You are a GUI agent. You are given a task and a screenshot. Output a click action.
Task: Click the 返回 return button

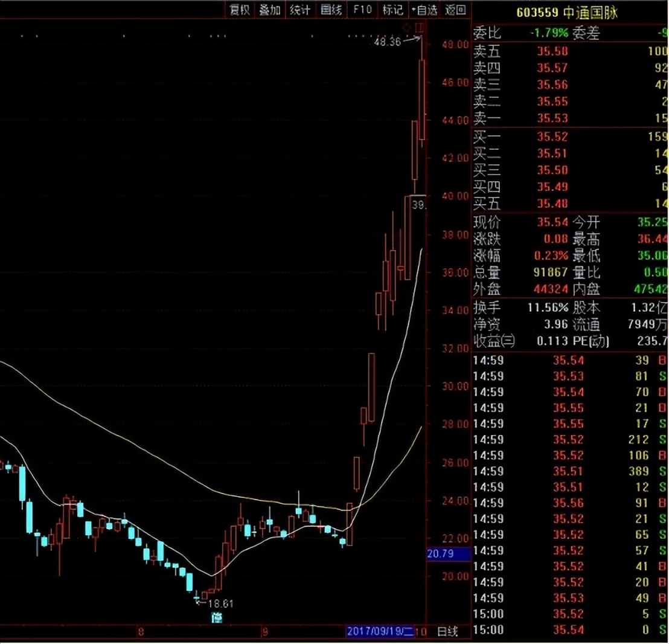pos(455,10)
